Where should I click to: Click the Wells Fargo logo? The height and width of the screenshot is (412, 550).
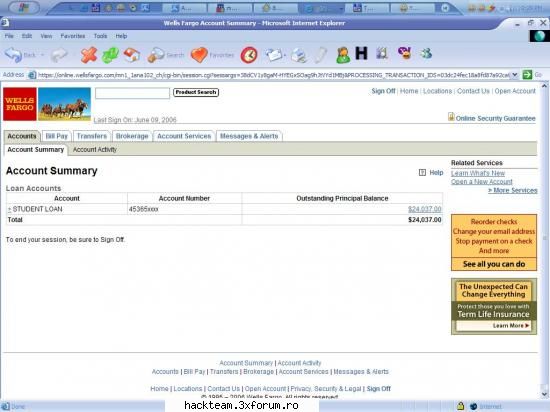pos(20,104)
